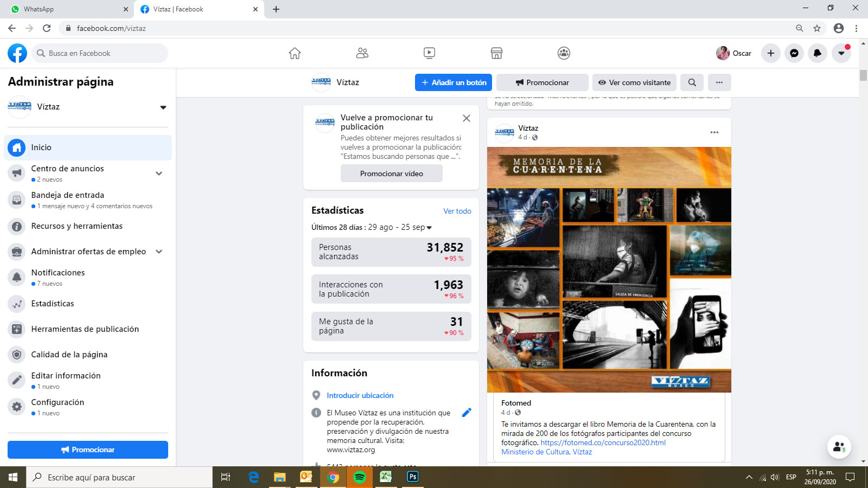Click the Memoria de la Cuarentena post image
868x488 pixels.
tap(609, 269)
